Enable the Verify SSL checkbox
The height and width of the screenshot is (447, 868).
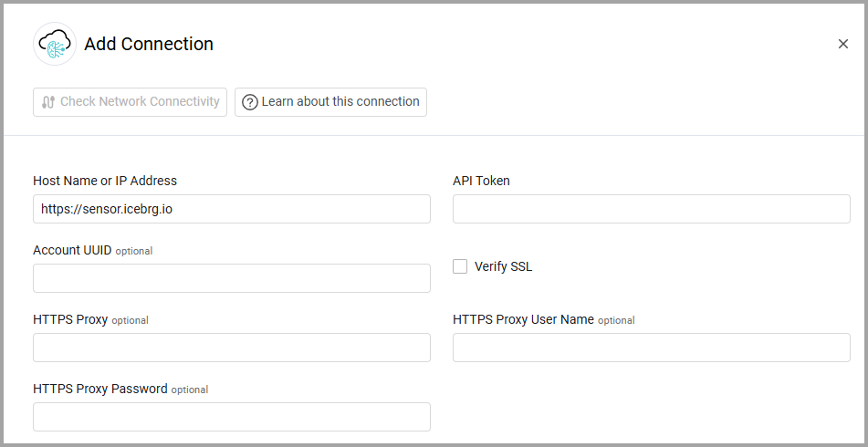[461, 266]
